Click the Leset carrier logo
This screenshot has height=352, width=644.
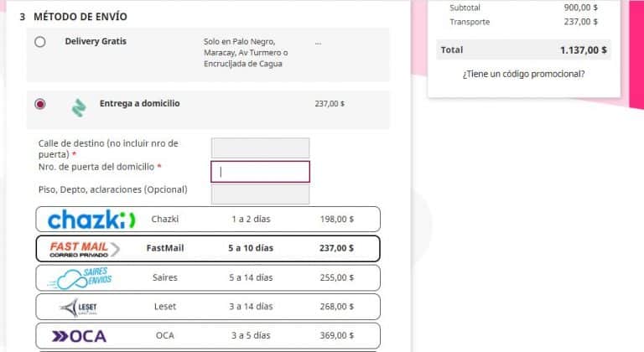pos(79,308)
